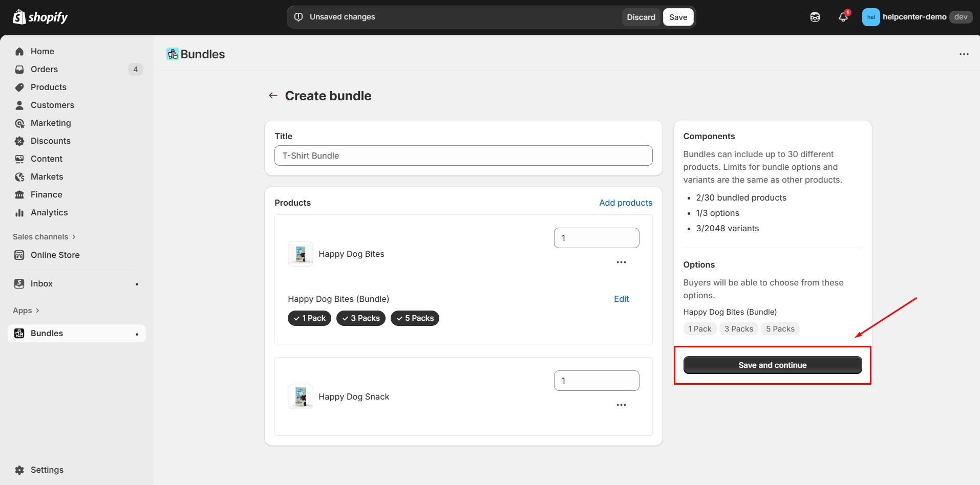The image size is (980, 485).
Task: Select the Bundles app icon
Action: (x=19, y=333)
